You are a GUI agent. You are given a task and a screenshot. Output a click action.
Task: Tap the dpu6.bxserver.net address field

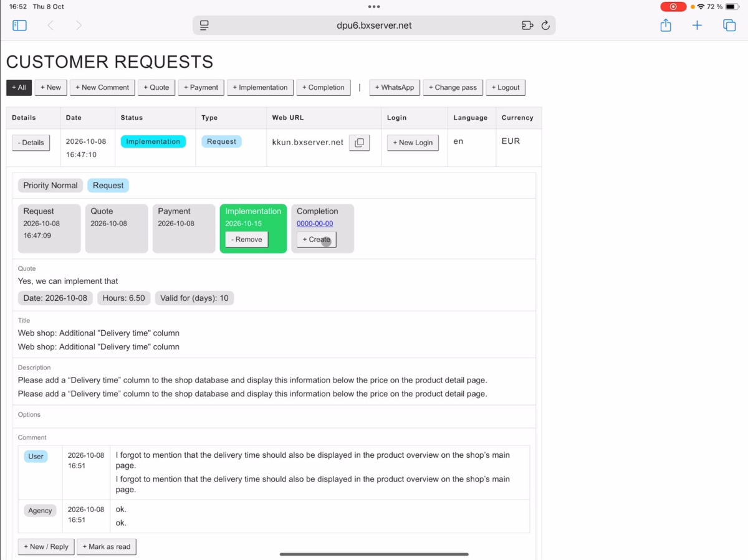374,26
